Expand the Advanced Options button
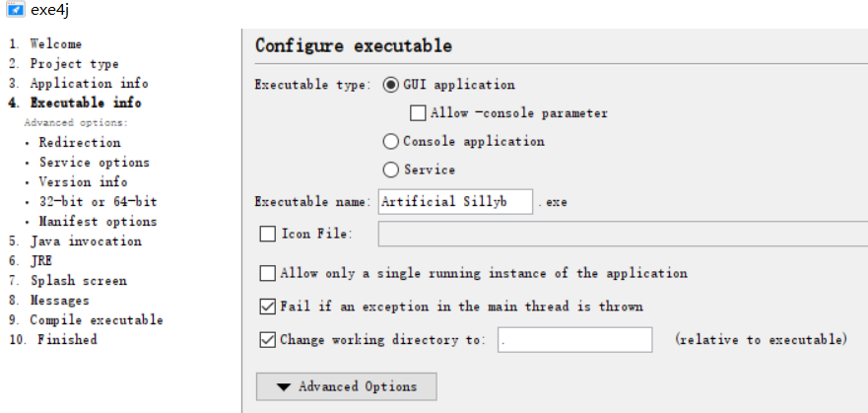The height and width of the screenshot is (413, 868). coord(346,386)
